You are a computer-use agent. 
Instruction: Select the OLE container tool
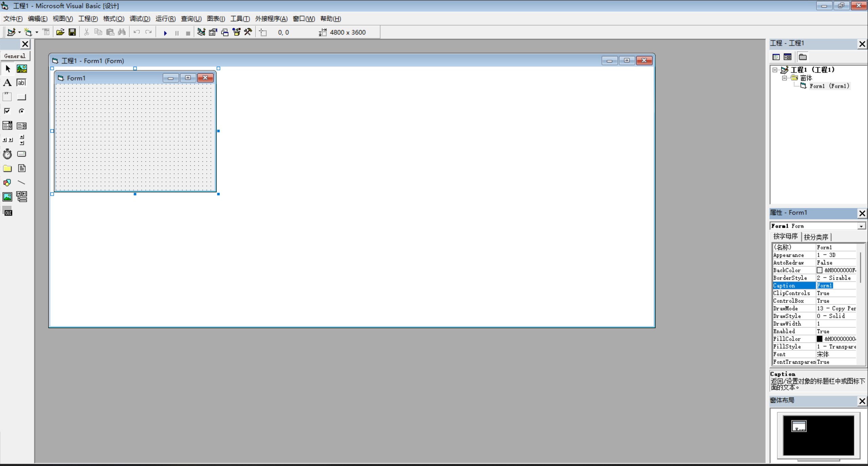(7, 211)
